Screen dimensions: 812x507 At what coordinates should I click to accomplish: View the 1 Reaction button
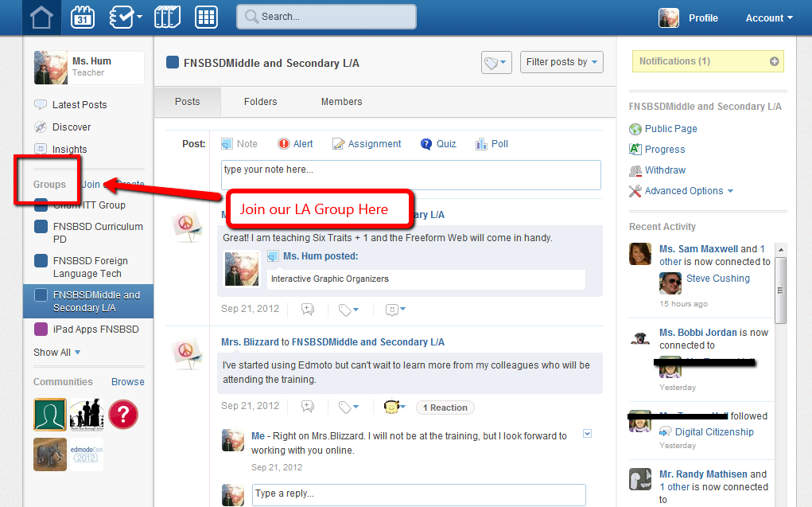[445, 408]
